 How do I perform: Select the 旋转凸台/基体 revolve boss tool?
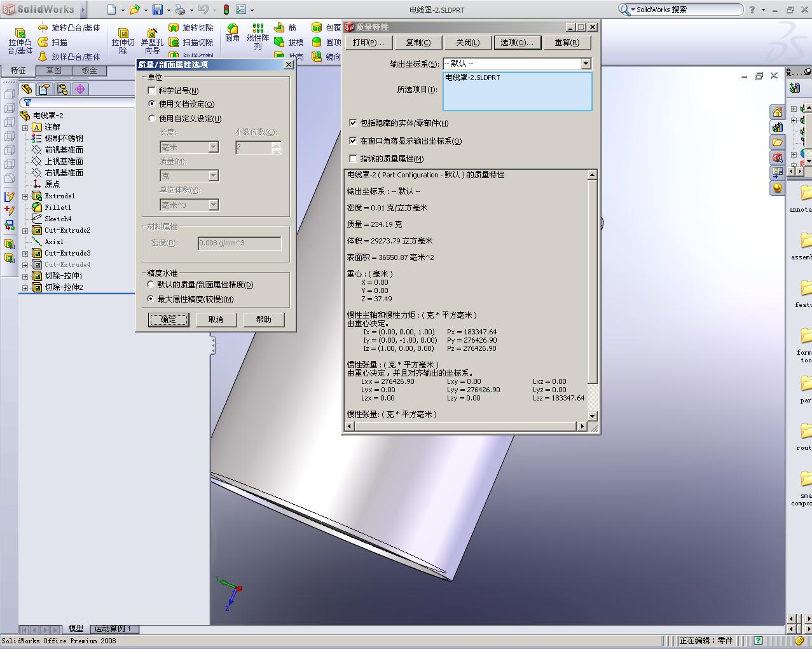[x=69, y=28]
